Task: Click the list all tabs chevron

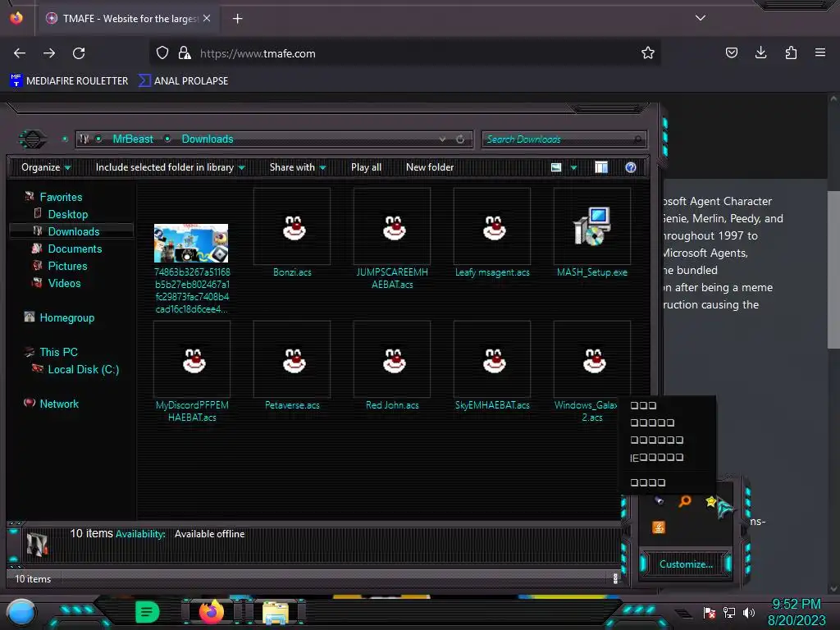Action: [701, 18]
